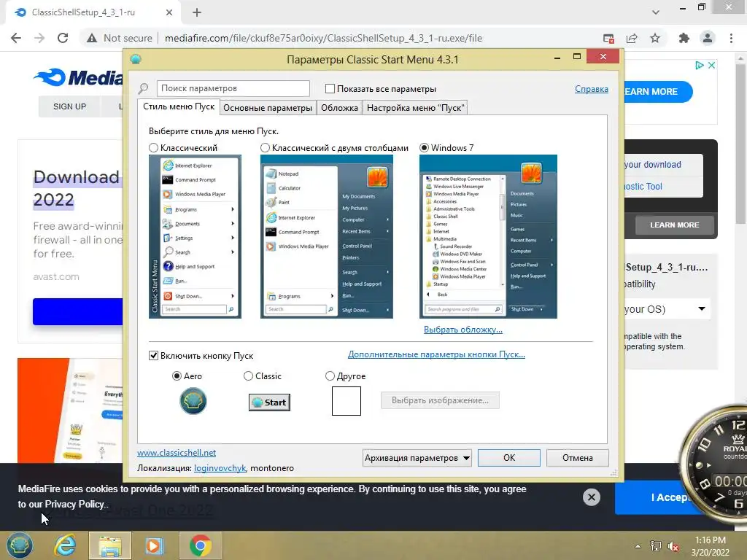Click the Classic Start button image
Viewport: 747px width, 560px height.
(x=270, y=402)
